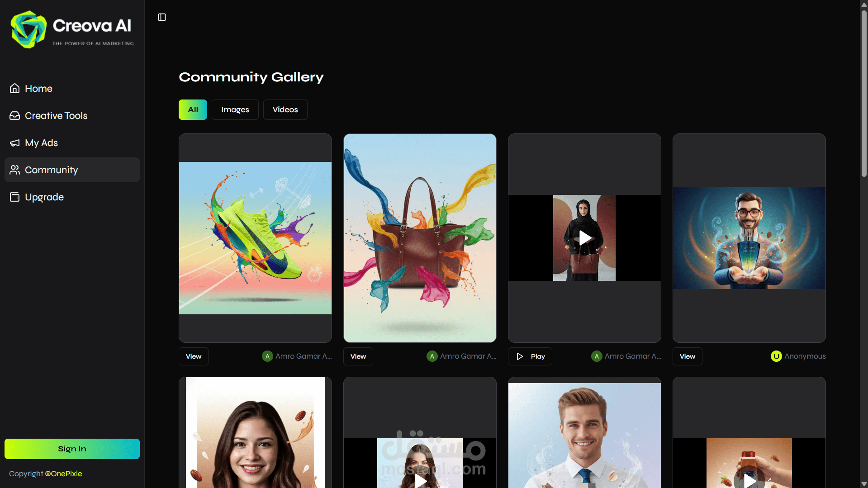This screenshot has height=488, width=868.
Task: Open the @OnePixle copyright link
Action: coord(64,474)
